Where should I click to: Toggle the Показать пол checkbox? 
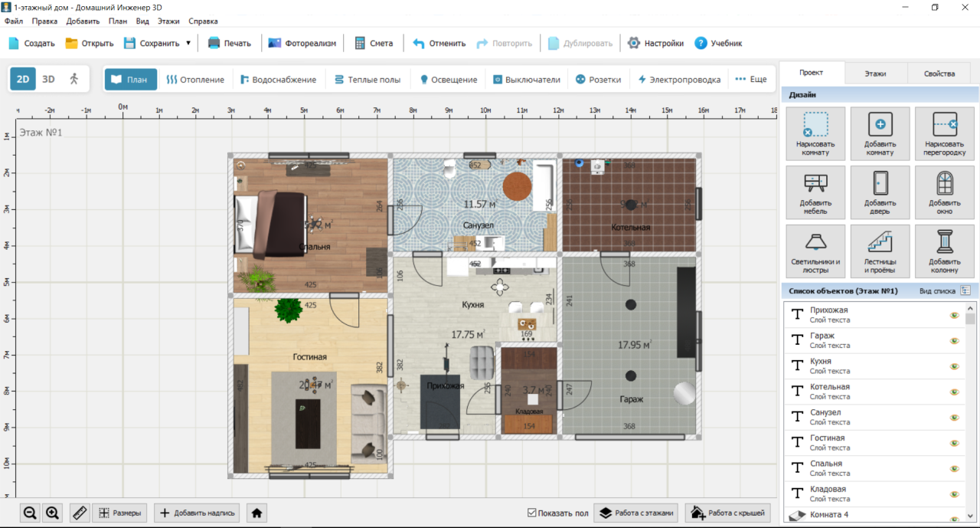pyautogui.click(x=532, y=513)
